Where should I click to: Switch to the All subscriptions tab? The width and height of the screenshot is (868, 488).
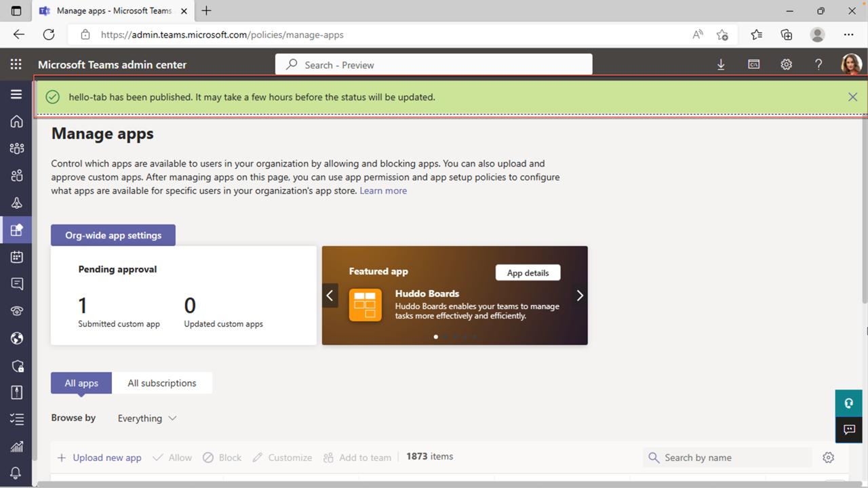162,383
